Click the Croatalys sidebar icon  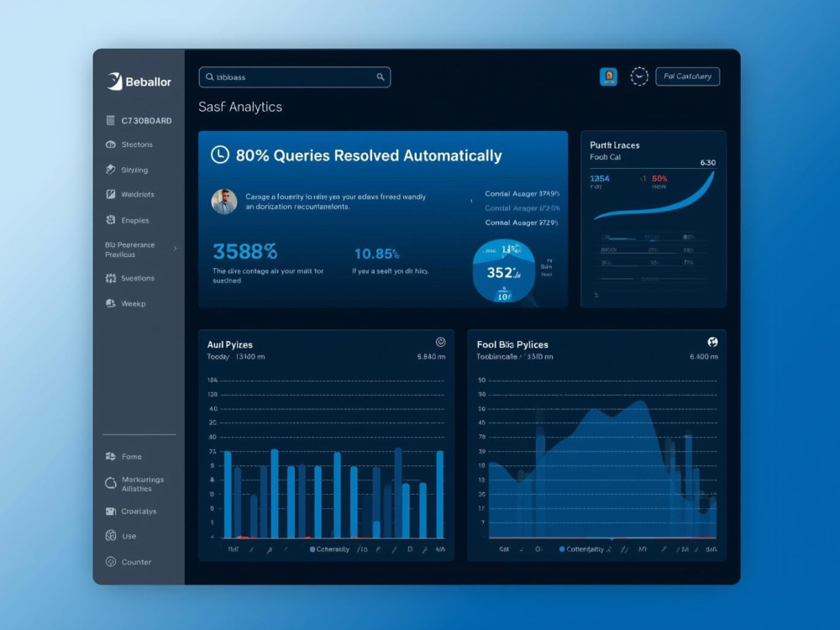click(111, 511)
